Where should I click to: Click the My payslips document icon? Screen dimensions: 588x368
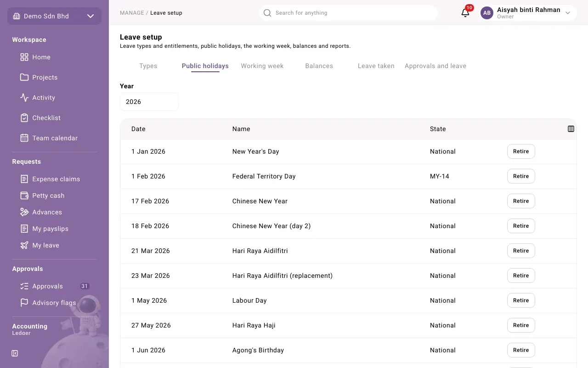click(x=24, y=229)
